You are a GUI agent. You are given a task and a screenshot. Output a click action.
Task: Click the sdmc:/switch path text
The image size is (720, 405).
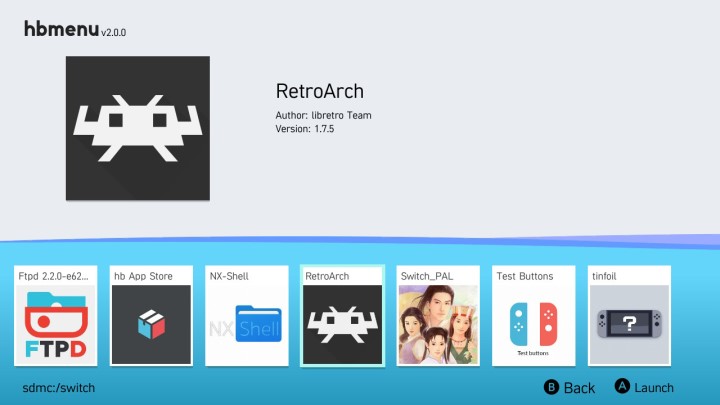pyautogui.click(x=59, y=388)
